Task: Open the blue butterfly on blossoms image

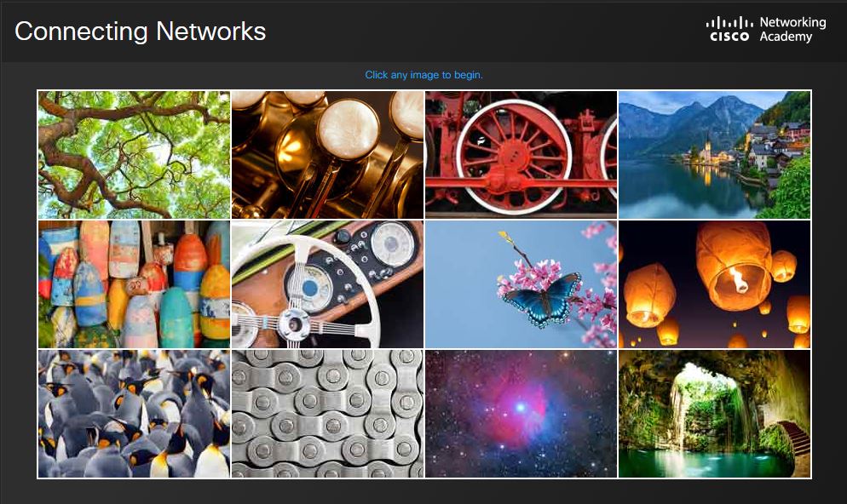Action: coord(521,284)
